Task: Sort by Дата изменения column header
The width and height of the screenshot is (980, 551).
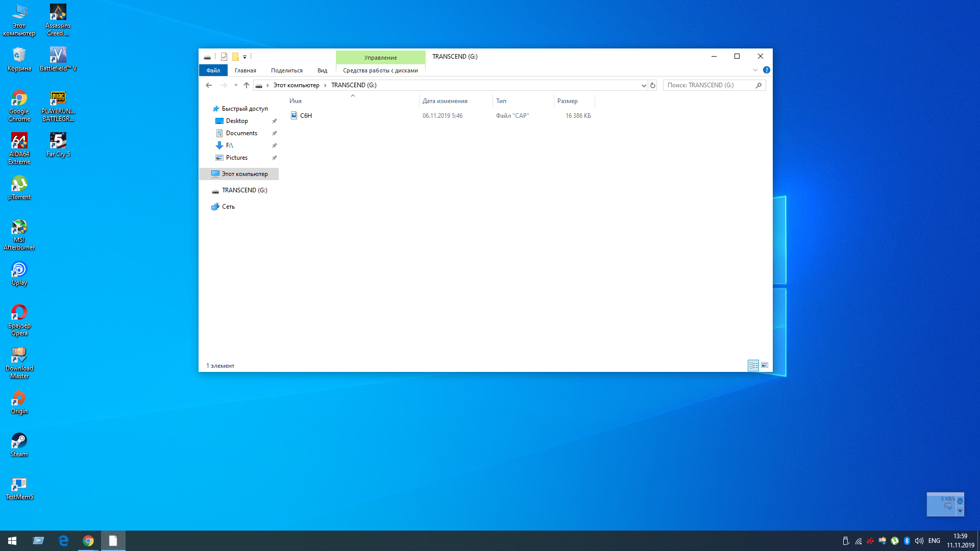Action: 445,101
